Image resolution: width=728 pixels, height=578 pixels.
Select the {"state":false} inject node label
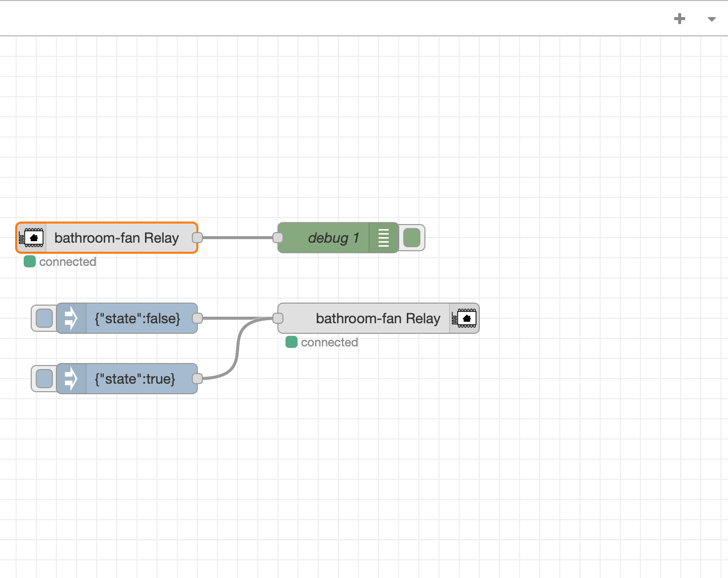(137, 318)
